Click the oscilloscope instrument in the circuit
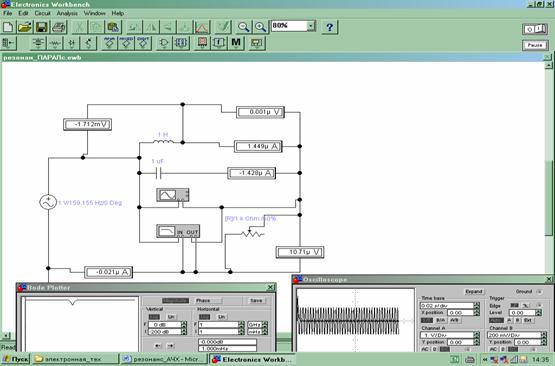The image size is (555, 366). pos(173,195)
